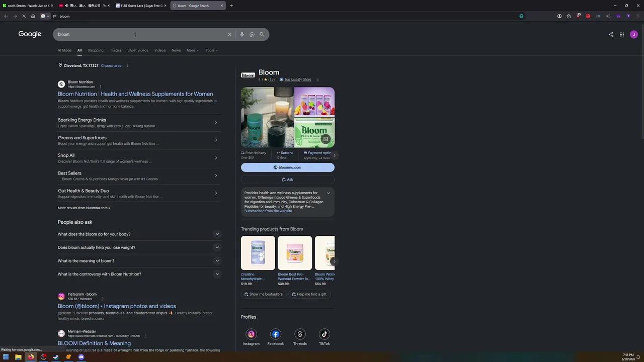Switch to AI Mode tab
The width and height of the screenshot is (644, 362).
coord(64,50)
